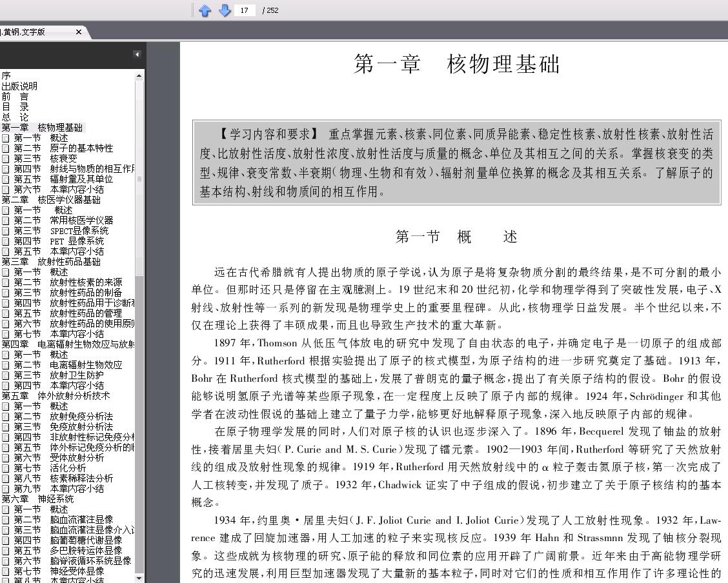728x583 pixels.
Task: Open bookmark 第三节 核衰变
Action: 45,158
